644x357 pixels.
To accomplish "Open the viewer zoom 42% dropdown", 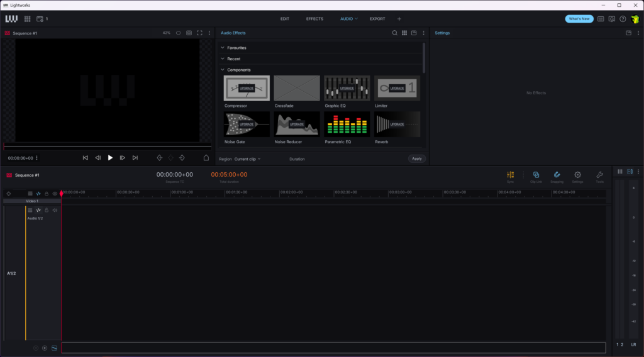I will [166, 33].
